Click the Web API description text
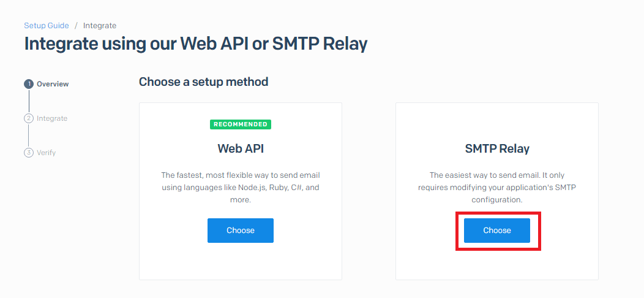 tap(241, 188)
